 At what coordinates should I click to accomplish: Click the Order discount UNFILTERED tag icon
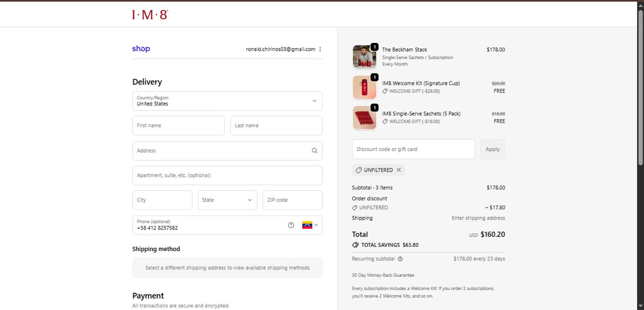click(355, 208)
